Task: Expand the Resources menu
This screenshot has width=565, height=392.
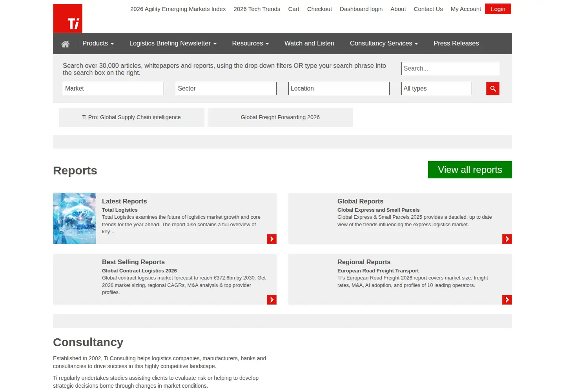Action: pyautogui.click(x=250, y=44)
